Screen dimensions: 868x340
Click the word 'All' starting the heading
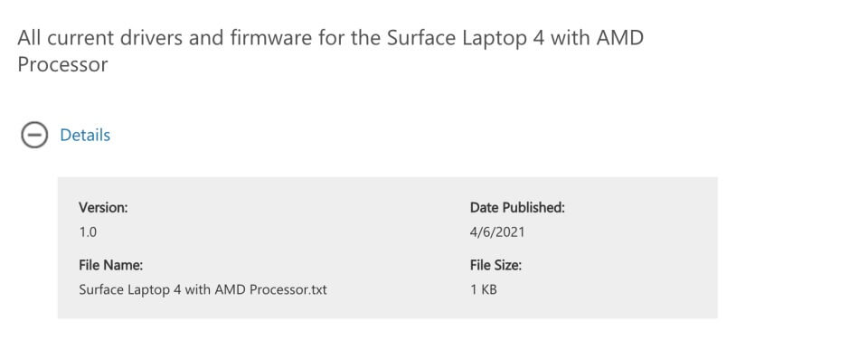29,38
